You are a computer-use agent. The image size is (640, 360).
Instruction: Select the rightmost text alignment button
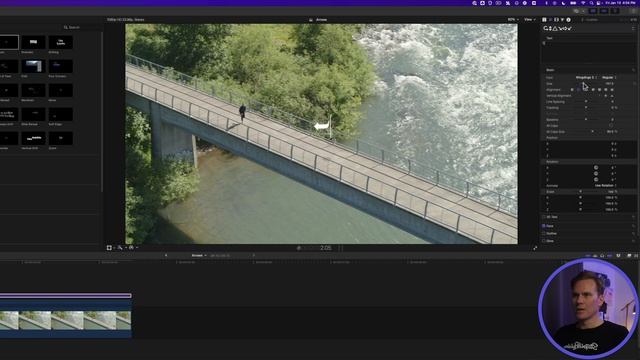click(x=612, y=90)
